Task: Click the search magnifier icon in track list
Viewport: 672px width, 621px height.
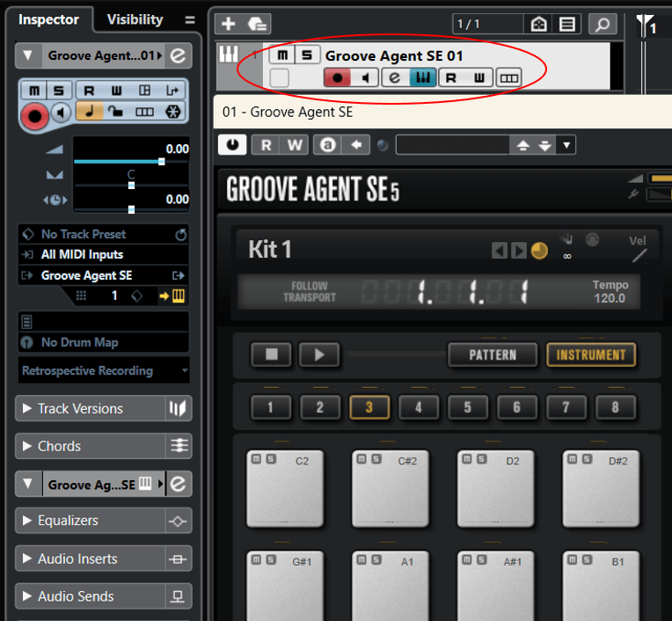Action: 602,25
